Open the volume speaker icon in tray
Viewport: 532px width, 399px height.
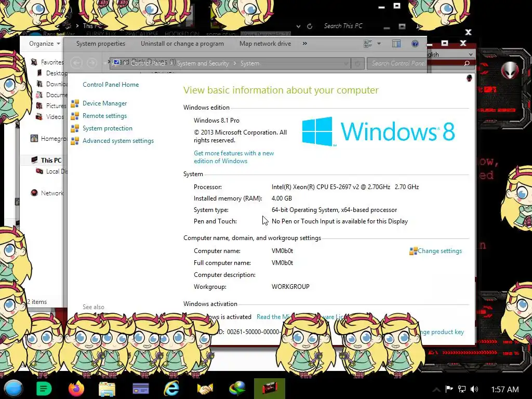click(474, 389)
